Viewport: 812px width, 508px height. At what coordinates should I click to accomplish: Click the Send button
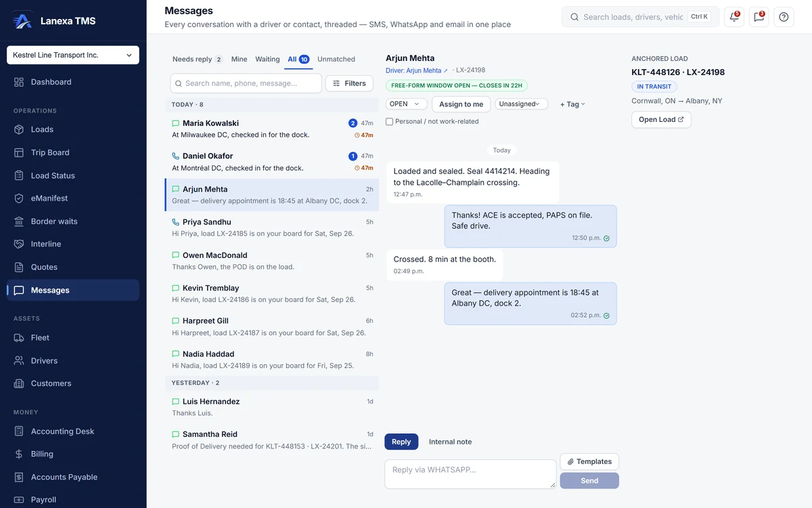(589, 481)
